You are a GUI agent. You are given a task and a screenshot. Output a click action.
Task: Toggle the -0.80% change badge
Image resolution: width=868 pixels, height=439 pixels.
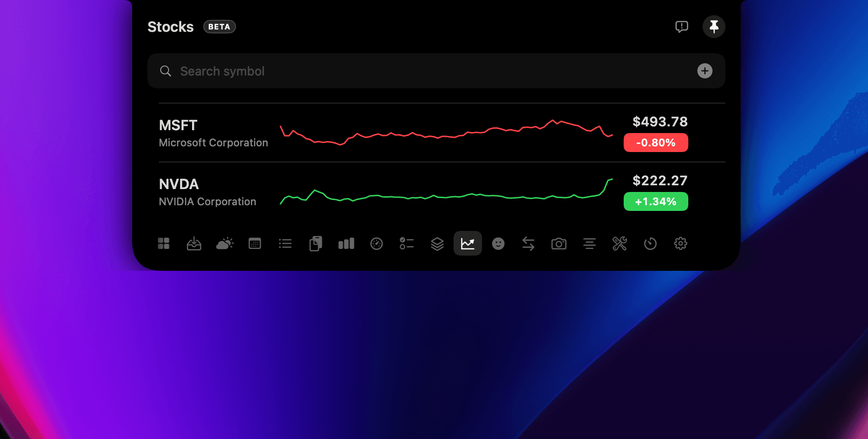point(656,143)
